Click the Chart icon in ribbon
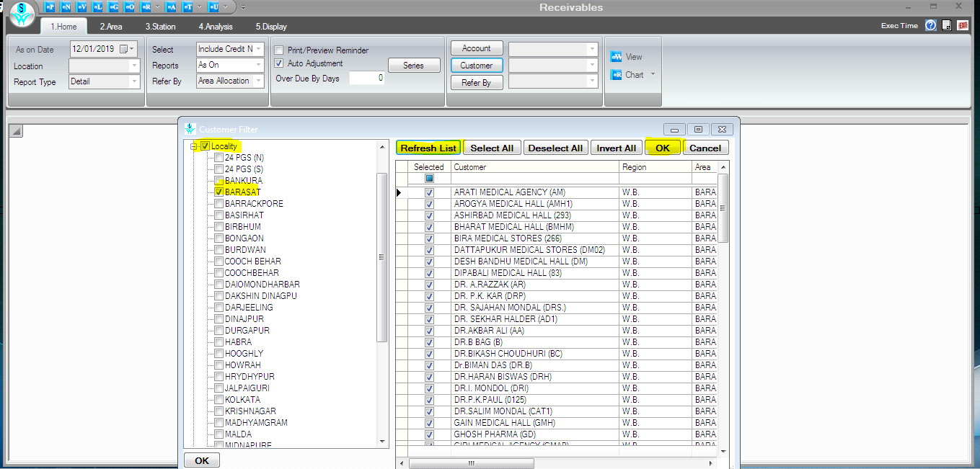 point(617,75)
